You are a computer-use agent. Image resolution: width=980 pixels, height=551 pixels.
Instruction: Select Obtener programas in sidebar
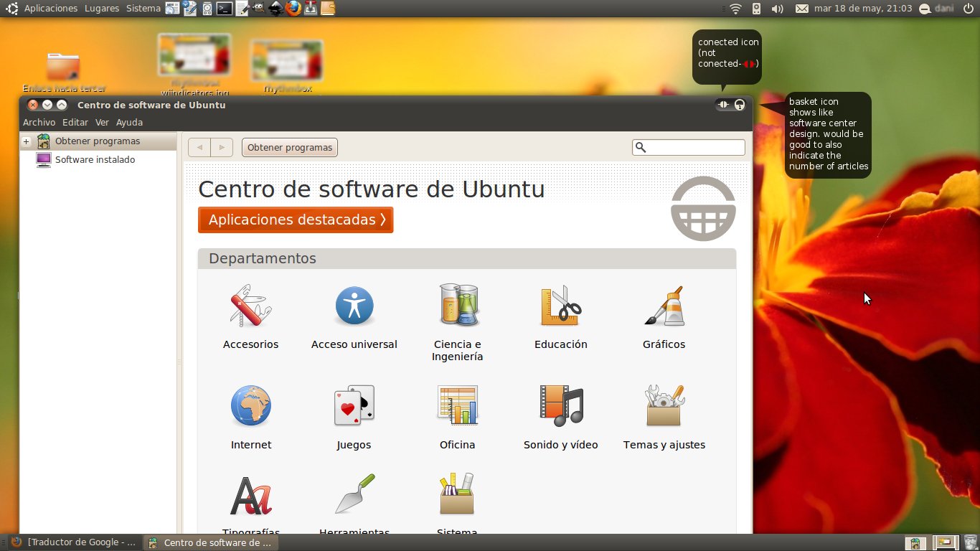pos(98,141)
